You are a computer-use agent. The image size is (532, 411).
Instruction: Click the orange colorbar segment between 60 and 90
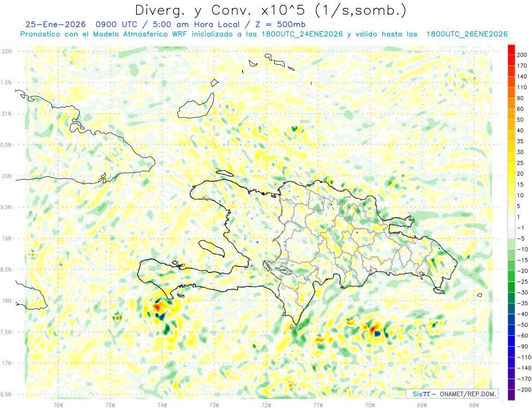click(511, 104)
